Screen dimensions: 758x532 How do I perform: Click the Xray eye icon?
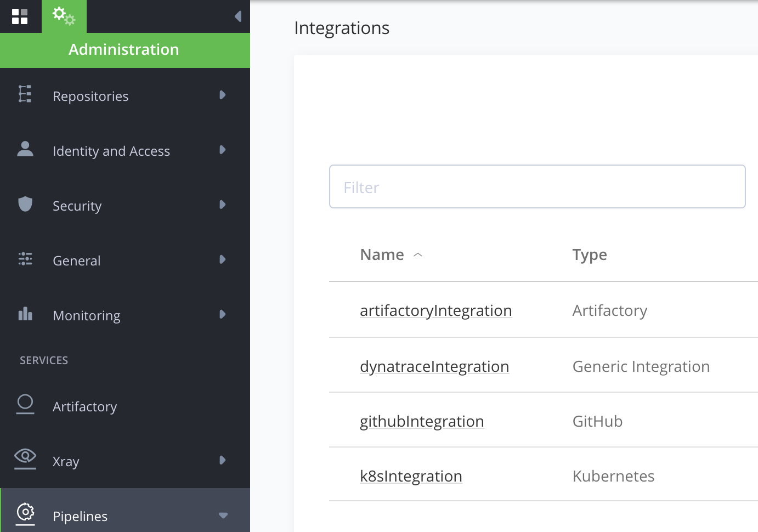25,457
